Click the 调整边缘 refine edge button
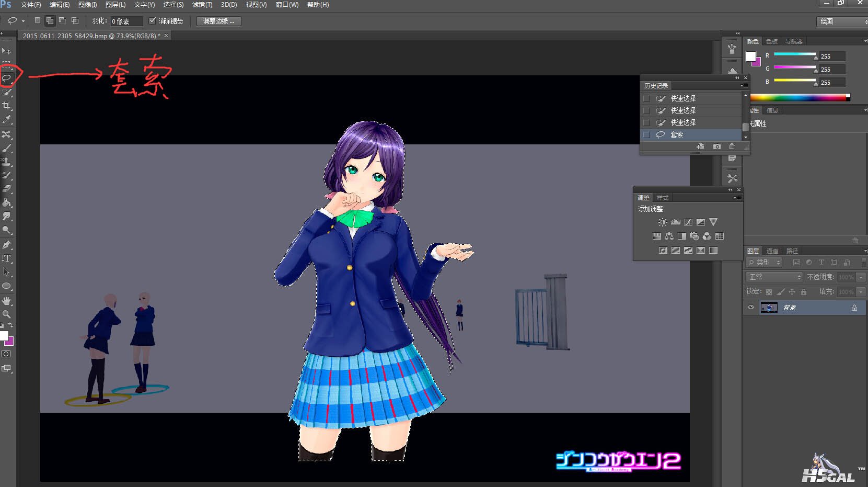Screen dimensions: 868x487 tap(218, 21)
